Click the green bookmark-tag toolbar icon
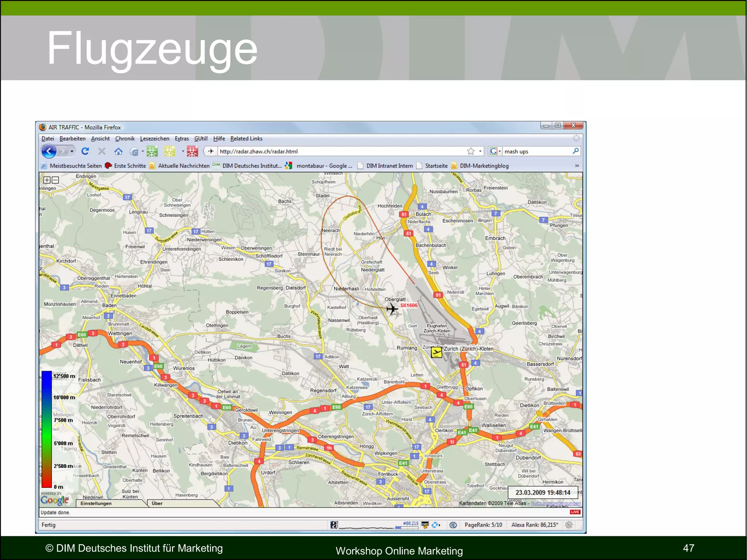This screenshot has height=560, width=747. click(x=152, y=151)
